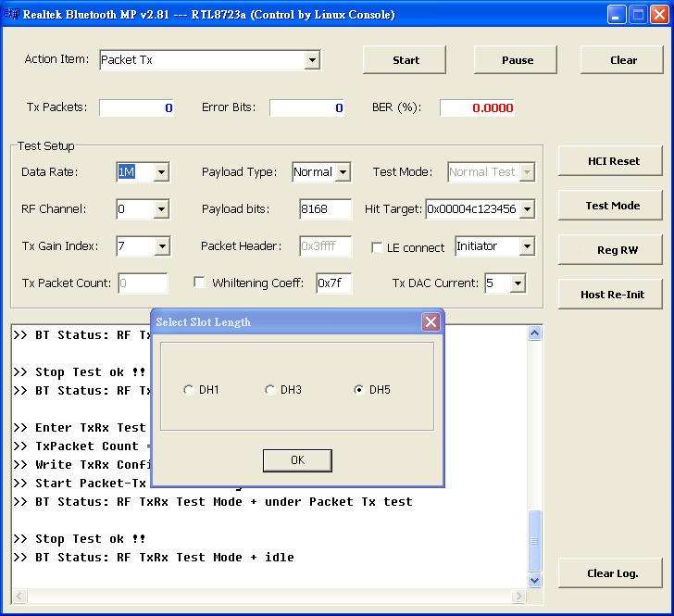Click the Clear Log. button
The image size is (674, 616).
[x=610, y=573]
